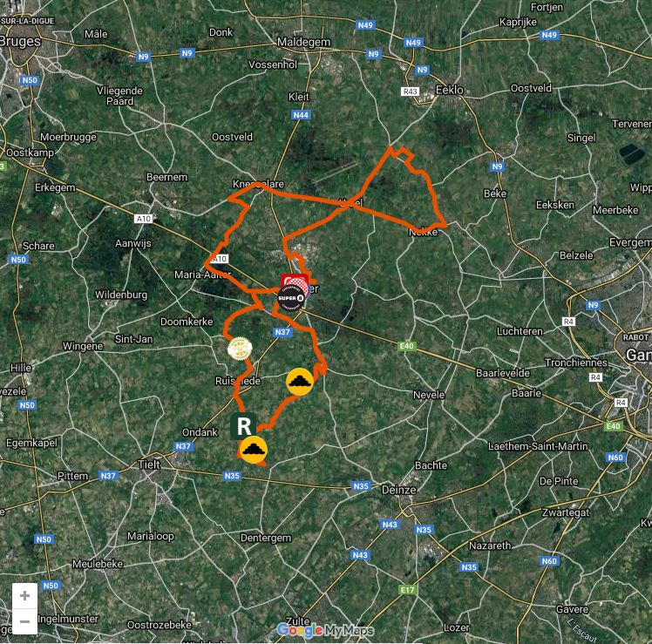Click the Nevele town label
The width and height of the screenshot is (652, 644).
click(x=429, y=395)
